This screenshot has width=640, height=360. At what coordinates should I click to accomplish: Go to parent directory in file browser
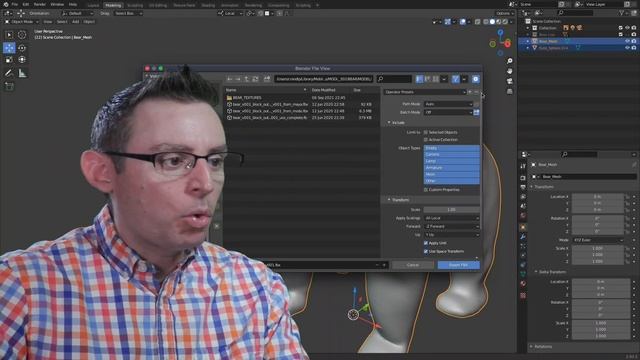tap(247, 79)
